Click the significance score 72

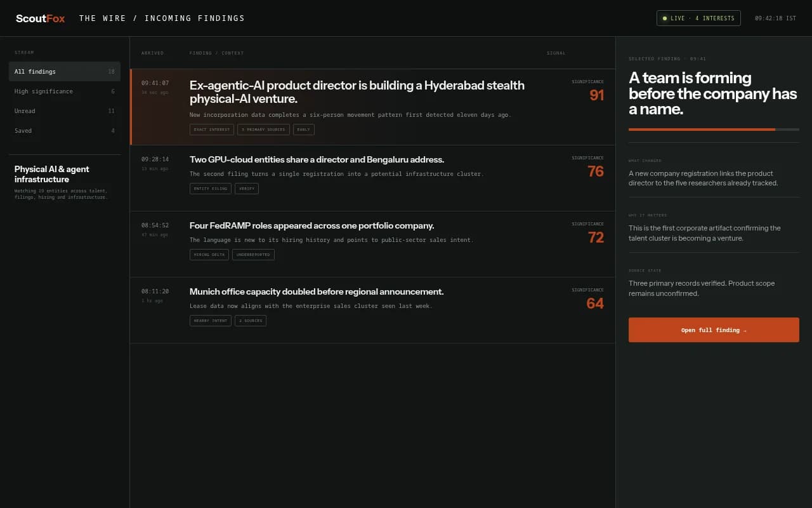[x=596, y=237]
